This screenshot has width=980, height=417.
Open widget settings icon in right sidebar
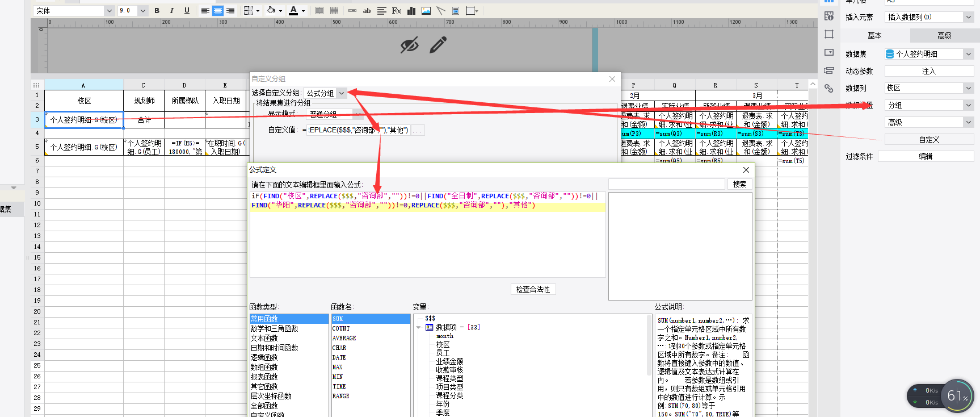pos(829,52)
